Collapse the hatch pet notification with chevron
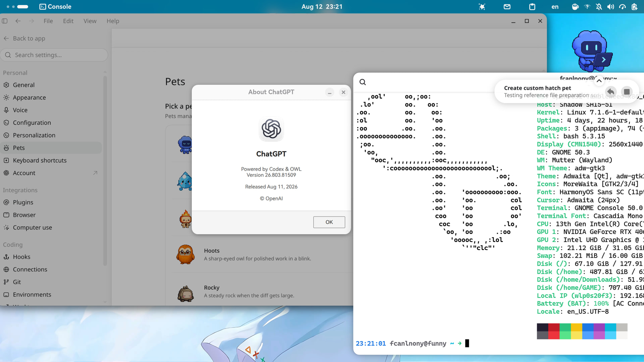This screenshot has width=644, height=362. 599,80
